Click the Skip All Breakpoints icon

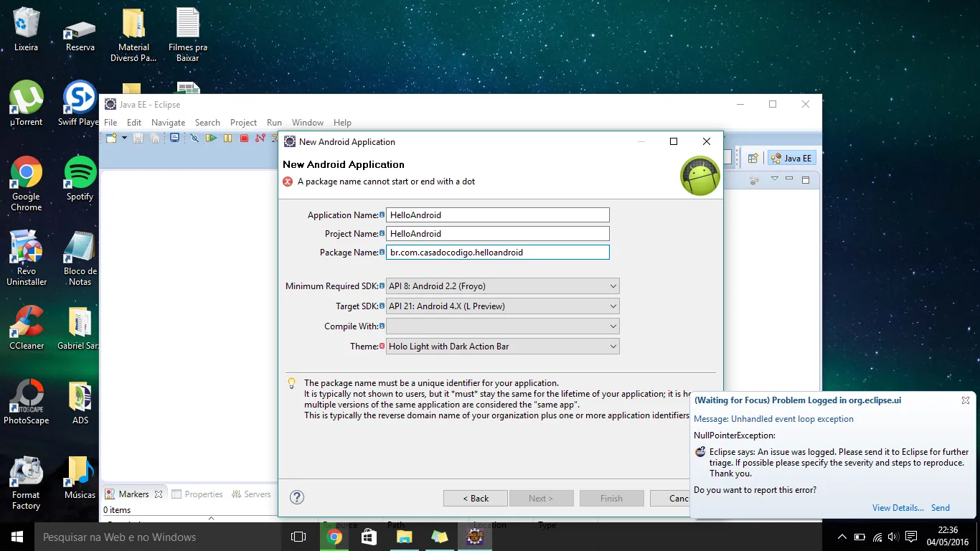194,138
